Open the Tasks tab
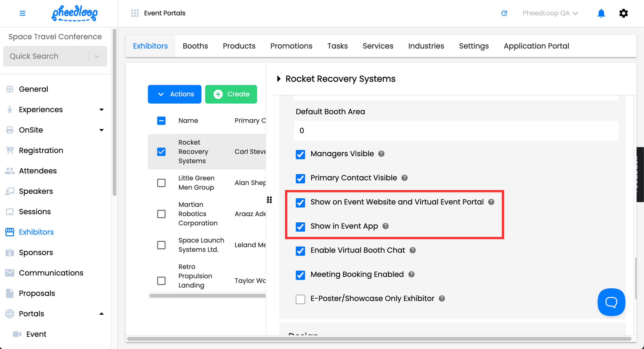The image size is (644, 349). pyautogui.click(x=338, y=46)
